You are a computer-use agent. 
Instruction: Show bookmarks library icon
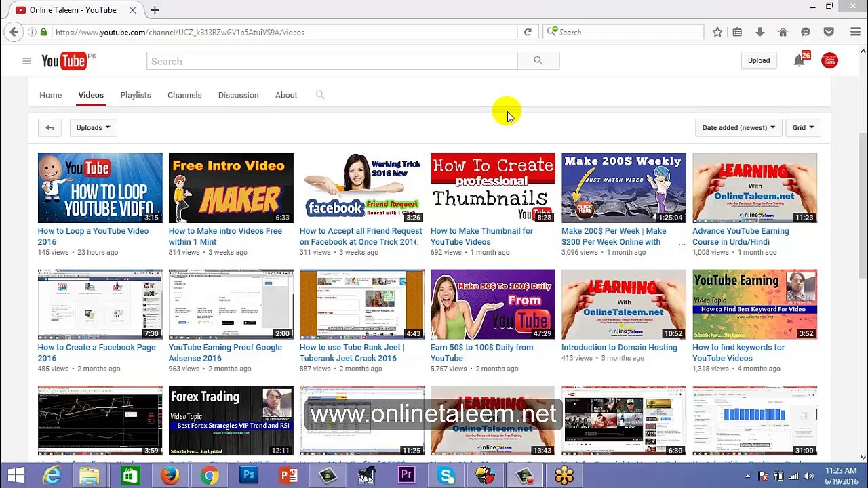click(x=738, y=32)
